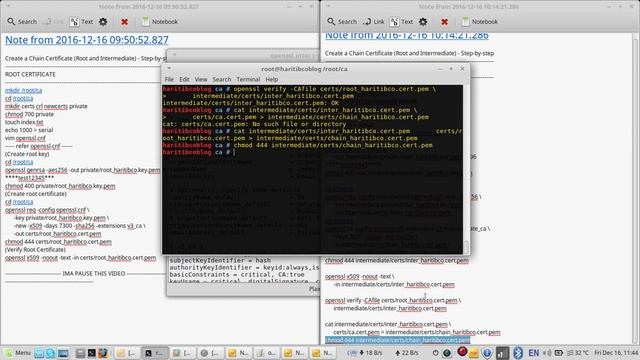Click 'subjectKeyIdentifier = hash' line in editor
This screenshot has height=360, width=640.
click(220, 260)
